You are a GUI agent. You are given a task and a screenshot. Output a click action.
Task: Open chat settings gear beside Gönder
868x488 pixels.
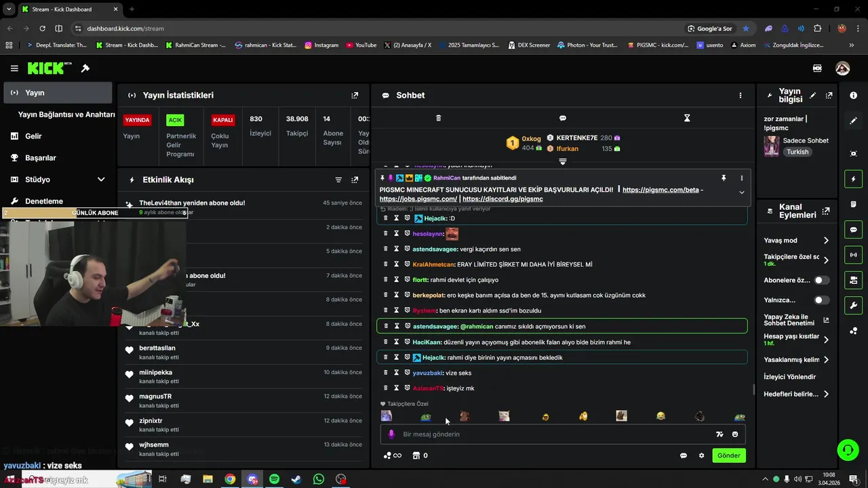(701, 455)
